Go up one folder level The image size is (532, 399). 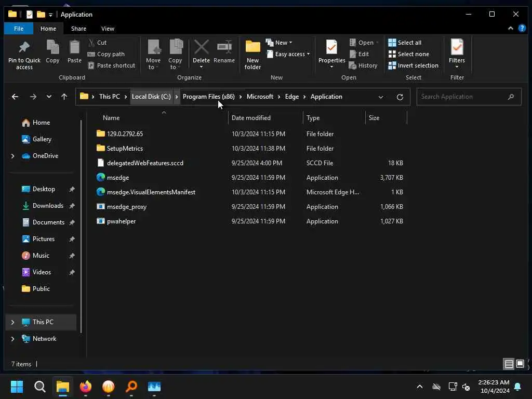click(x=64, y=97)
